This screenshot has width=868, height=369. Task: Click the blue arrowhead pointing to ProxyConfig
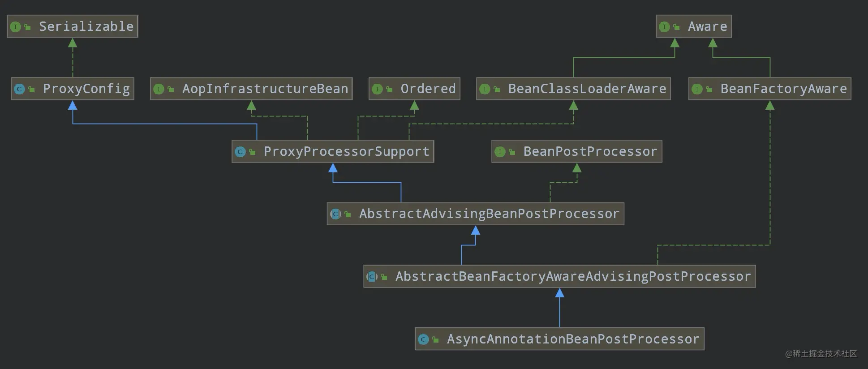point(73,105)
